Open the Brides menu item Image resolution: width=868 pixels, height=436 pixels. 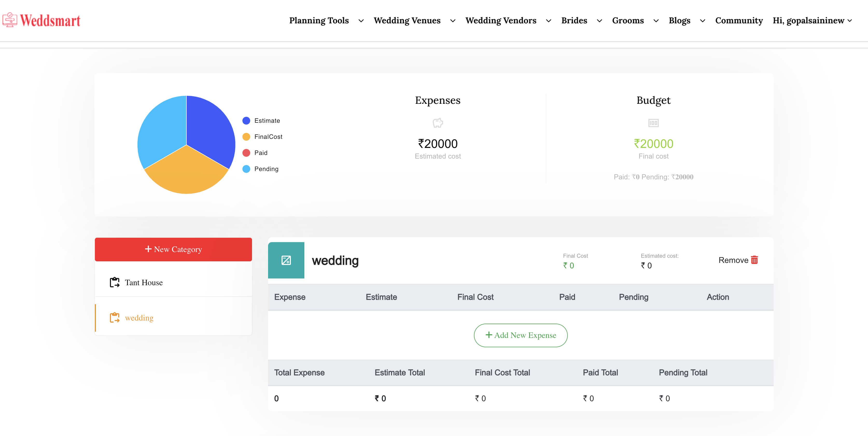[x=574, y=21]
